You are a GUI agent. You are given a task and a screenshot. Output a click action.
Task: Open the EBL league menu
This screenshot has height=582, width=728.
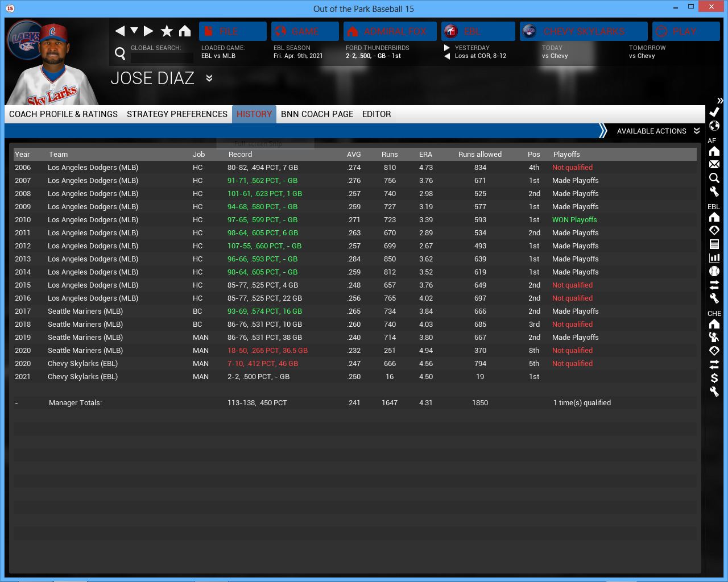pos(478,31)
